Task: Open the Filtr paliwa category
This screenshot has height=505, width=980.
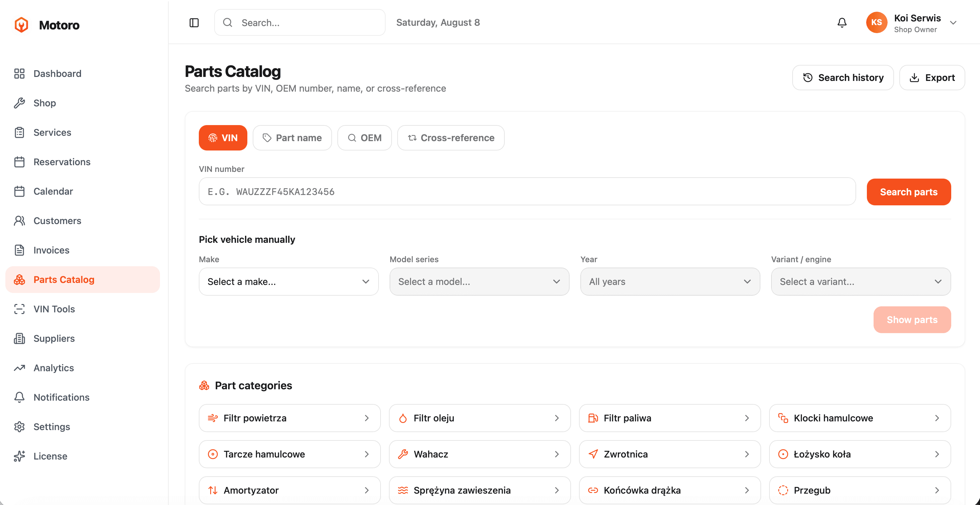Action: [670, 418]
